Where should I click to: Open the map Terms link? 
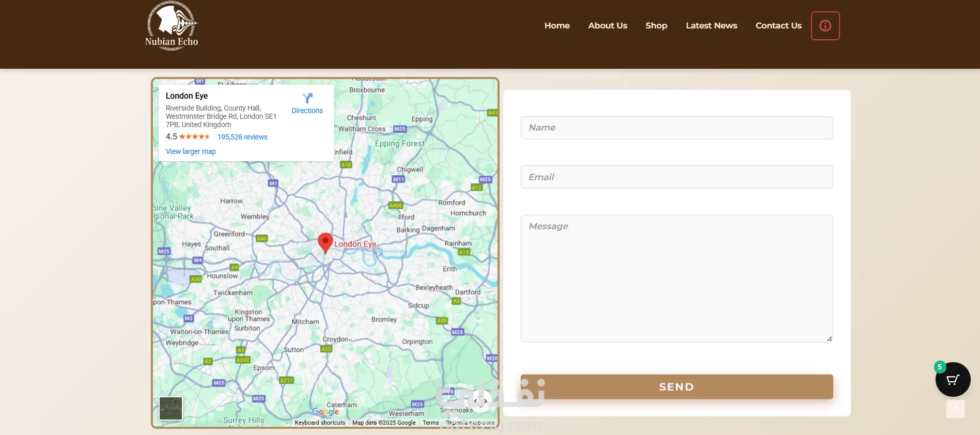click(x=431, y=423)
